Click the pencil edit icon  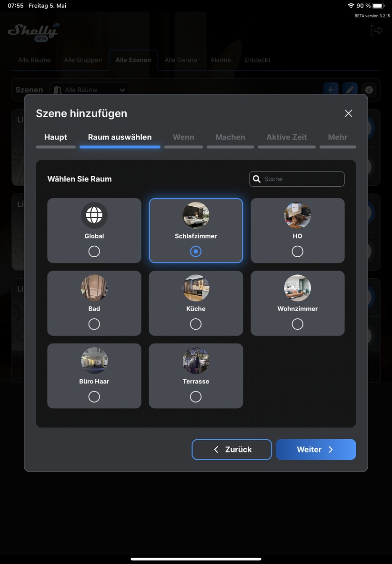[350, 90]
